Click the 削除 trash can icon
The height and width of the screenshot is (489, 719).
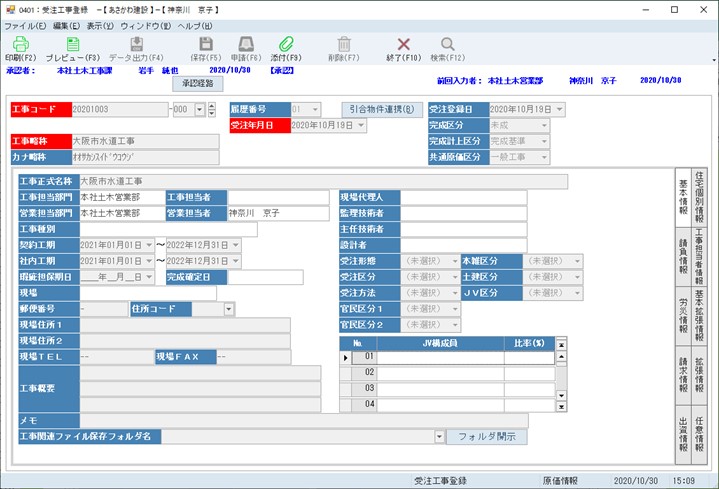click(x=344, y=44)
